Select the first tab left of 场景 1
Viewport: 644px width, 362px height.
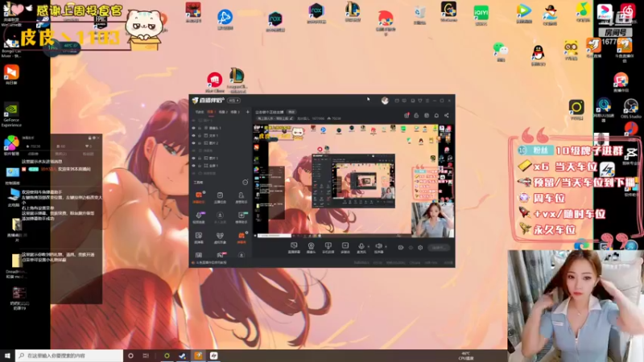200,112
